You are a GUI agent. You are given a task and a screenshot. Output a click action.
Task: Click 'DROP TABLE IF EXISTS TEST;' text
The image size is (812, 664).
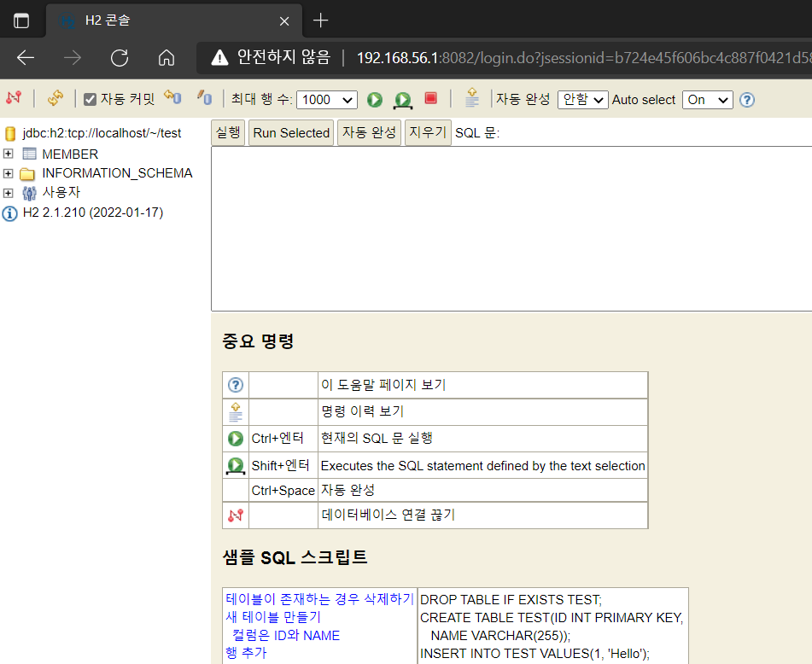point(511,600)
